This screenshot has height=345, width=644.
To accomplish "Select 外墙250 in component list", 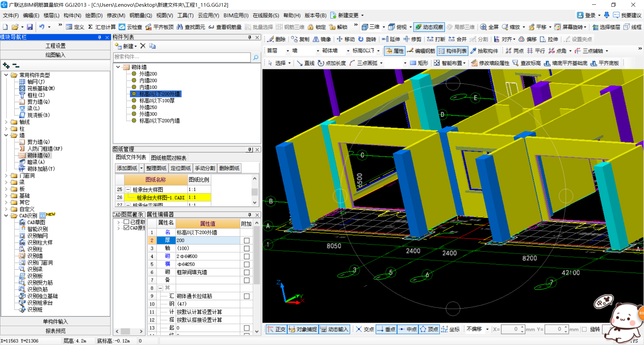I will click(x=148, y=107).
